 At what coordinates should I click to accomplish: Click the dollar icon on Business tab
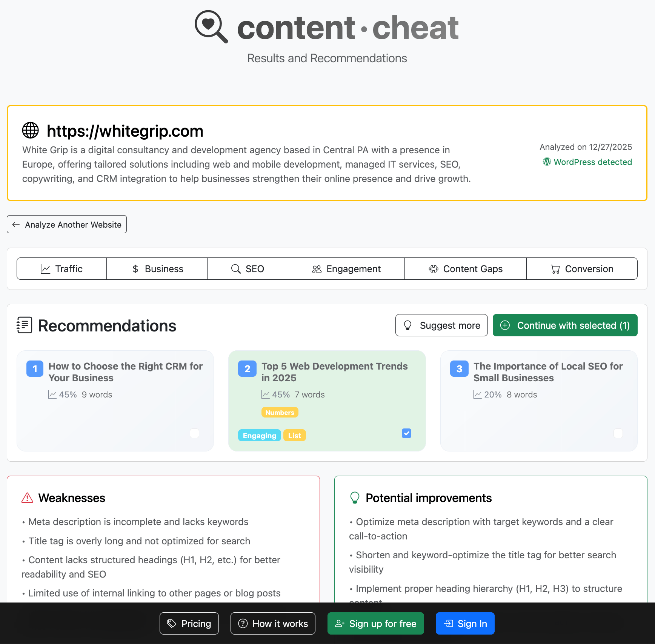tap(134, 269)
